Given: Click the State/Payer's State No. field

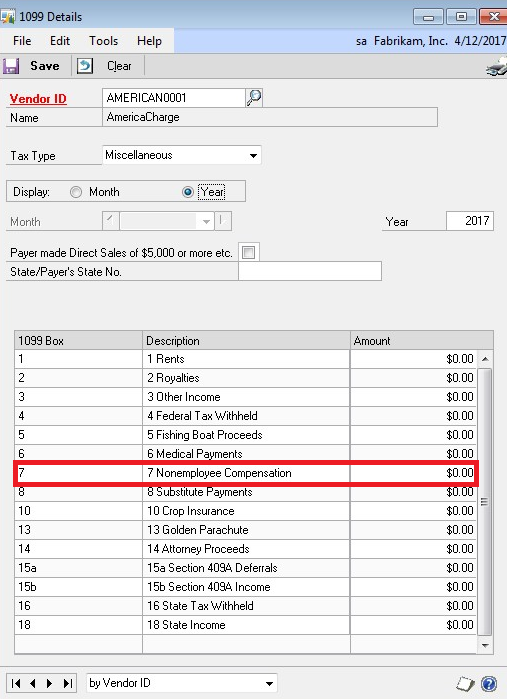Looking at the screenshot, I should coord(310,271).
